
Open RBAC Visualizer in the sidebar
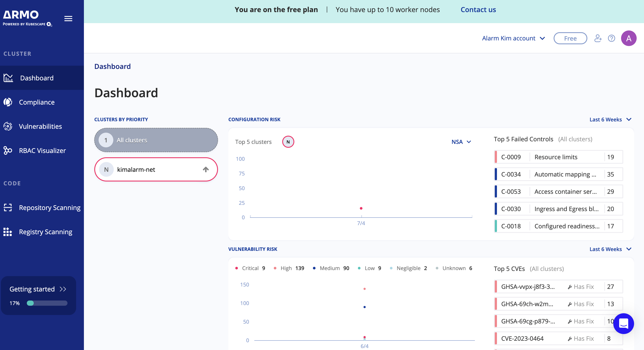click(42, 150)
